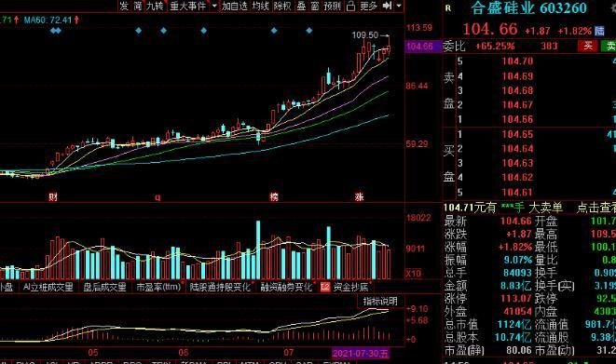Click the blue 陆 badge beside the price change
The image size is (616, 364).
point(599,31)
